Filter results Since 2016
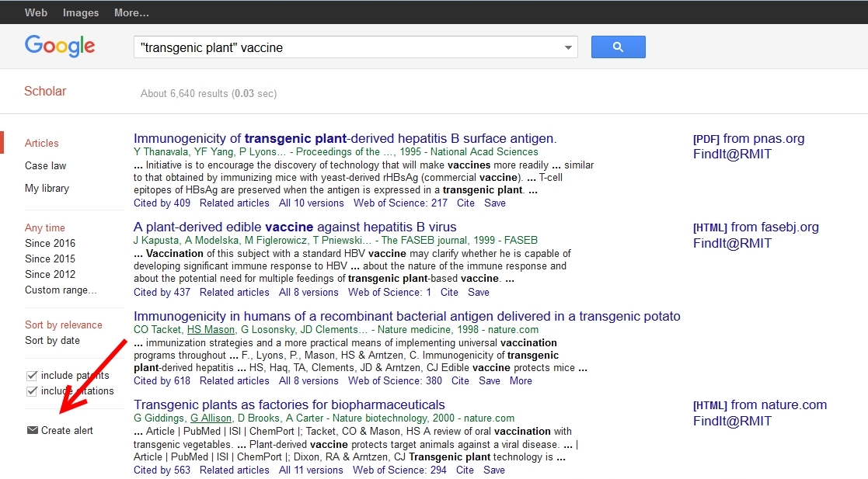Viewport: 868px width, 479px height. coord(50,243)
